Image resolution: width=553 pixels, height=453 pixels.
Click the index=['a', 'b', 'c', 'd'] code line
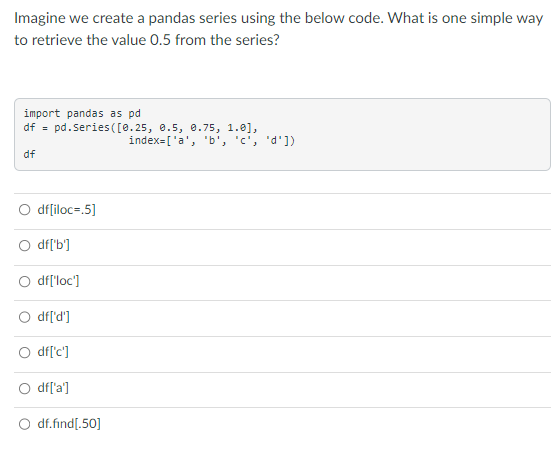212,140
